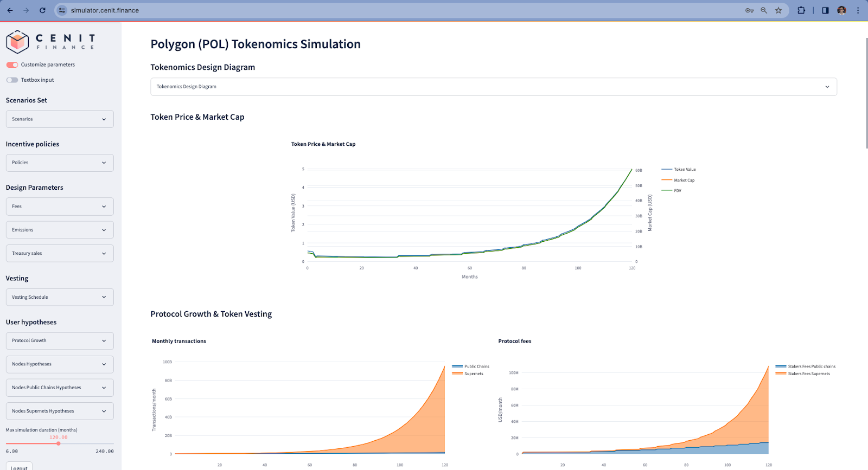Viewport: 868px width, 470px height.
Task: Click the Token Price & Market Cap heading
Action: [197, 117]
